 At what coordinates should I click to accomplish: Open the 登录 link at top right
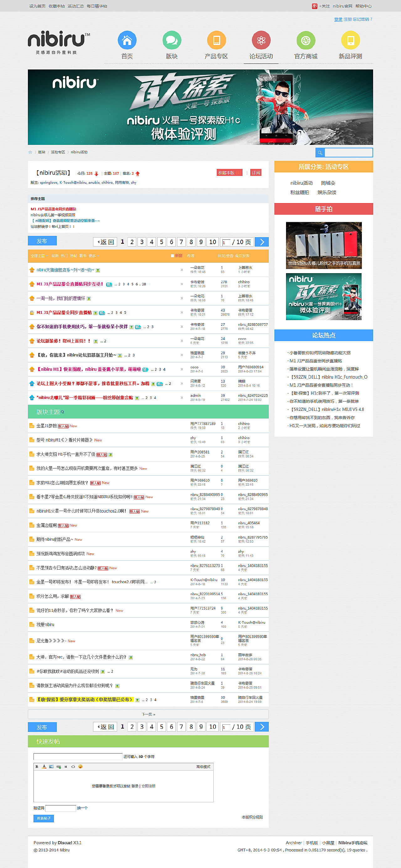tap(338, 19)
